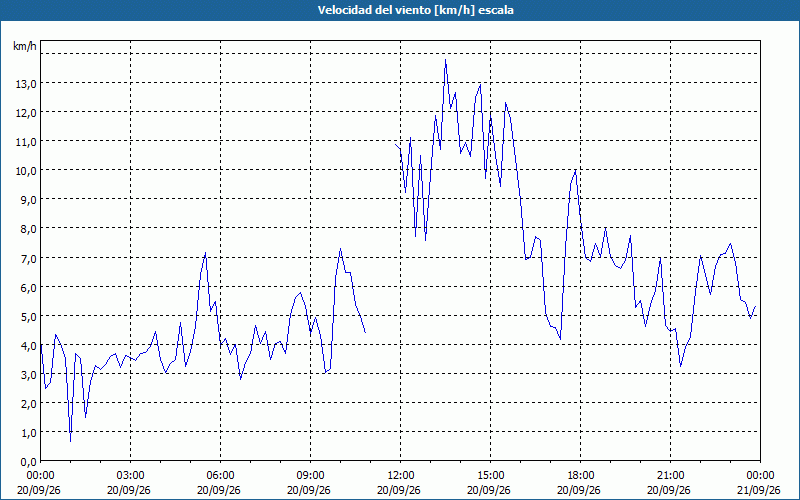800x500 pixels.
Task: Click the line's last data point at the right edge
Action: (x=755, y=306)
